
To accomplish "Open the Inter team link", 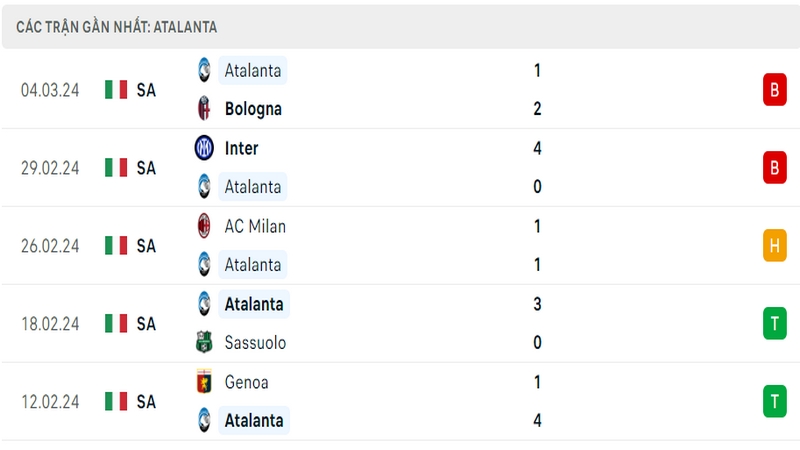I will click(241, 148).
